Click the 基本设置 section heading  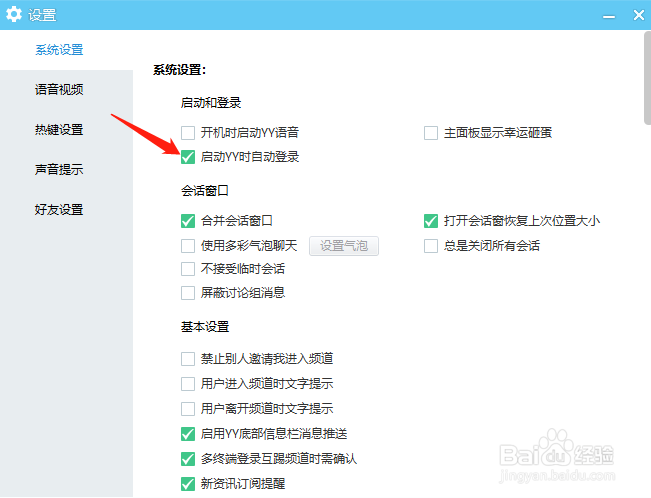205,327
